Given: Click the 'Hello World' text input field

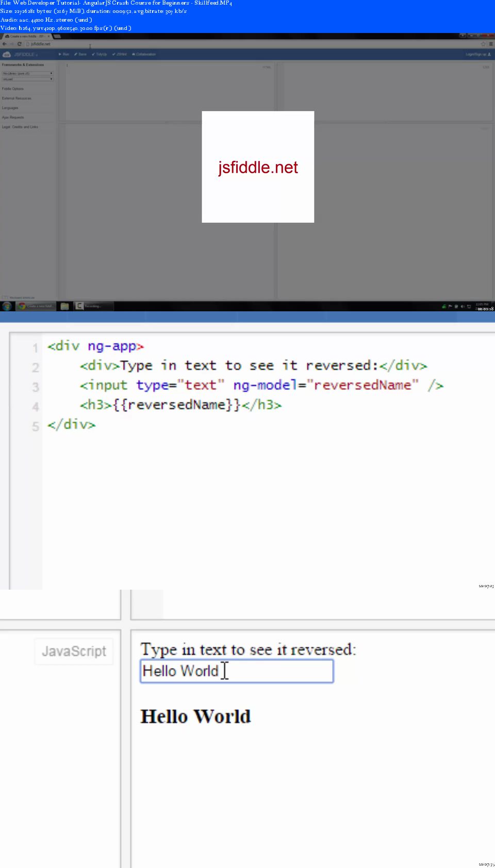Looking at the screenshot, I should 237,671.
